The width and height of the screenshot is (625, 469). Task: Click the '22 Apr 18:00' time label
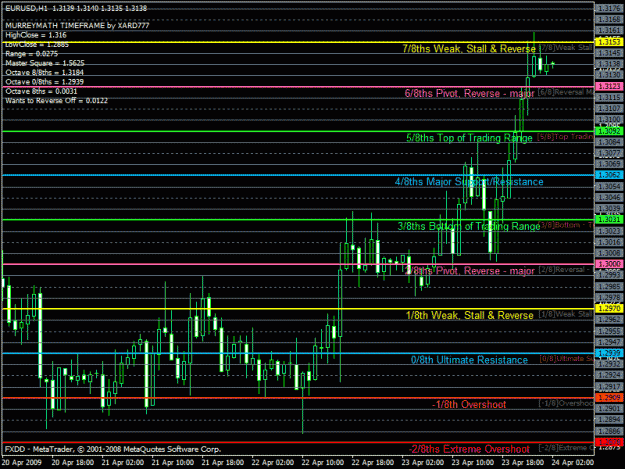tap(373, 463)
